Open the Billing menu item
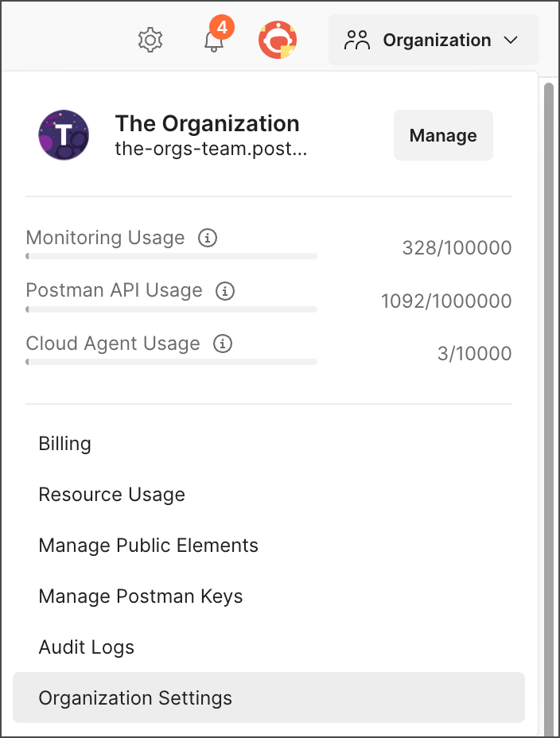This screenshot has height=738, width=560. [65, 444]
